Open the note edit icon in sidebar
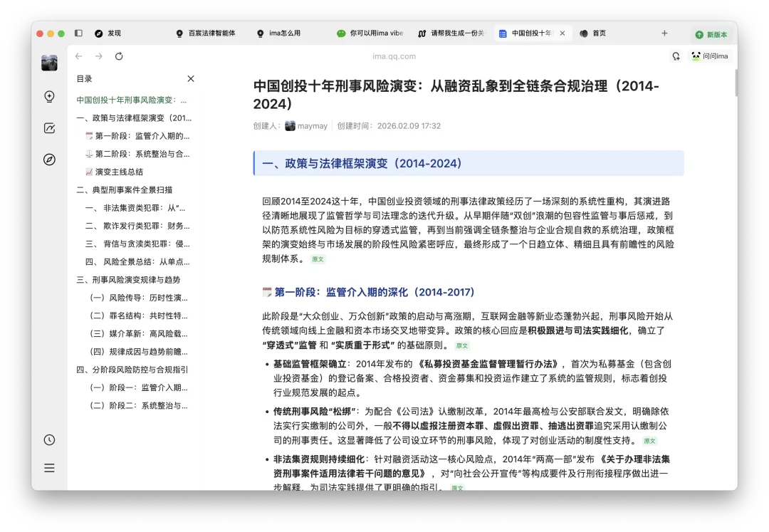Screen dimensions: 769x532 coord(50,128)
